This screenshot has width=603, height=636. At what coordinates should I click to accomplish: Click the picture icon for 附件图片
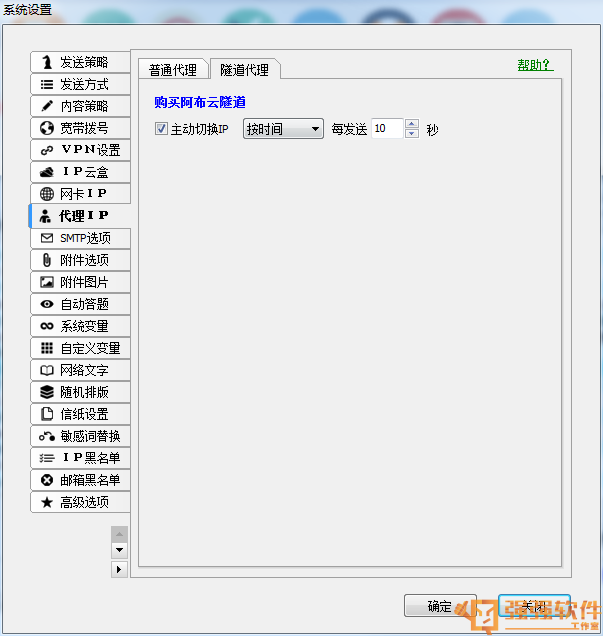[x=47, y=282]
